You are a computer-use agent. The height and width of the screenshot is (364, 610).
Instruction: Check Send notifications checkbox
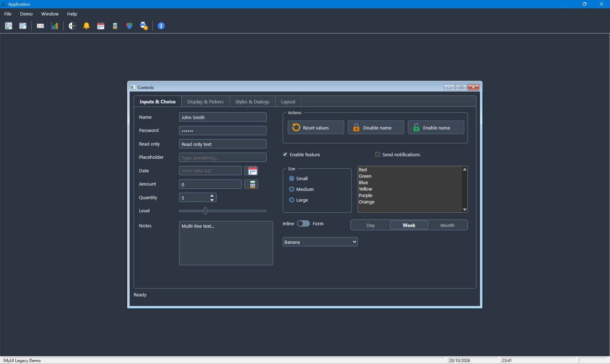377,154
